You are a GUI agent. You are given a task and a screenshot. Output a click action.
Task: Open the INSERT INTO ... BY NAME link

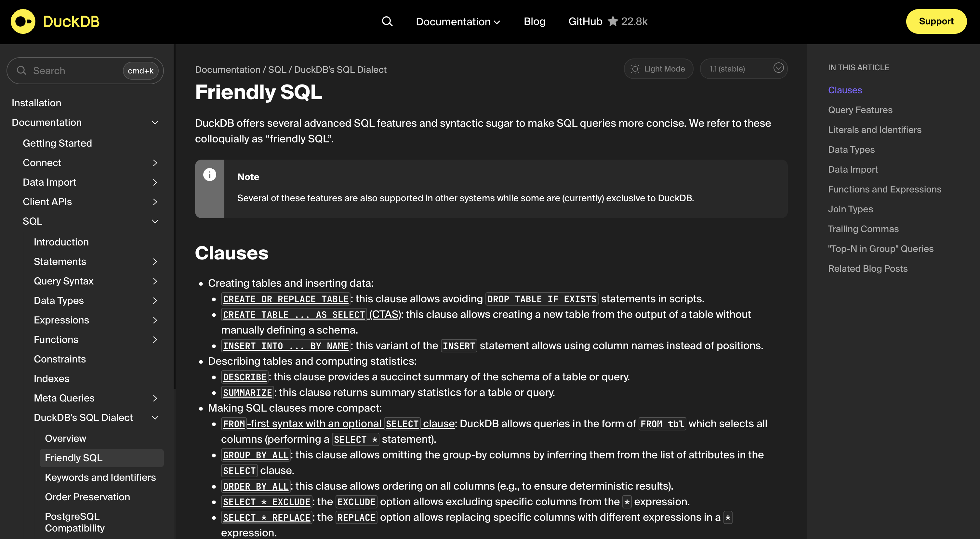click(286, 346)
